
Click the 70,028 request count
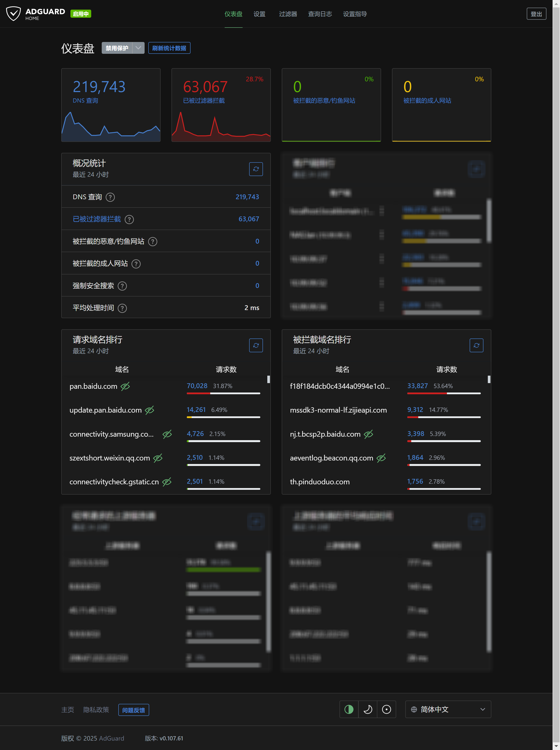[x=197, y=386]
